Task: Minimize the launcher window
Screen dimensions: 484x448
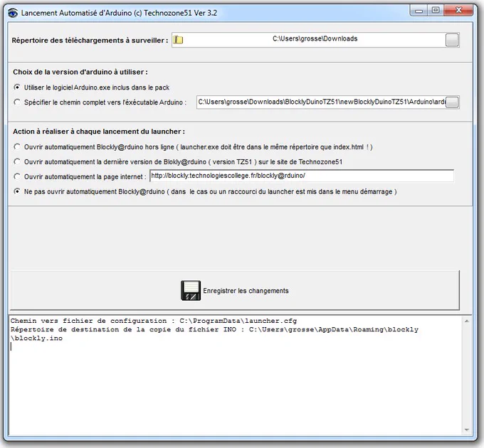Action: point(419,11)
